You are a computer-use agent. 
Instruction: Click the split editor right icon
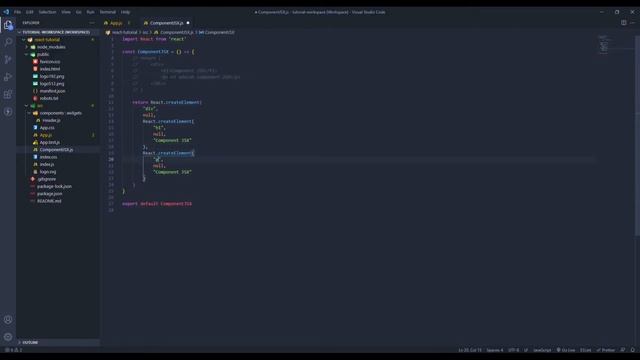[624, 23]
